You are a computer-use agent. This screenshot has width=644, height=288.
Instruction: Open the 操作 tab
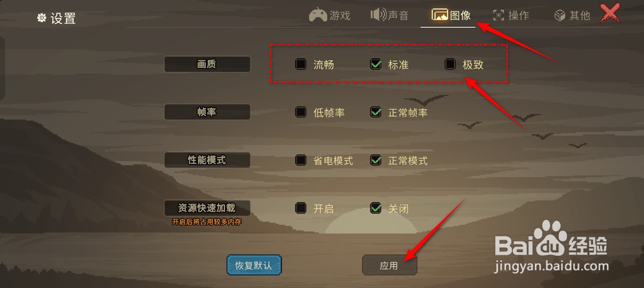tap(511, 15)
